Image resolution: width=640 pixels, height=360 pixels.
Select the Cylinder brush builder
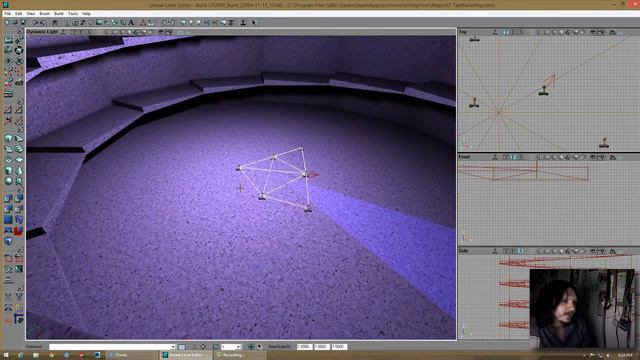click(8, 170)
